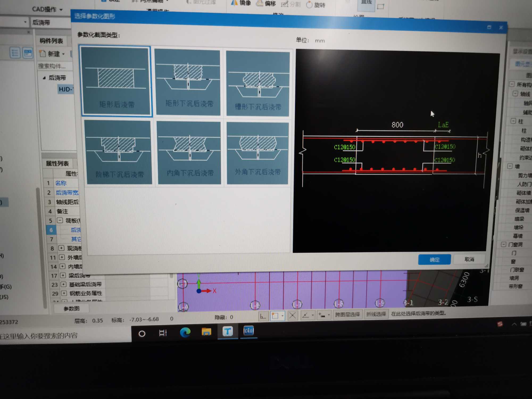Open File Explorer from the taskbar
Image resolution: width=532 pixels, height=399 pixels.
pyautogui.click(x=206, y=332)
